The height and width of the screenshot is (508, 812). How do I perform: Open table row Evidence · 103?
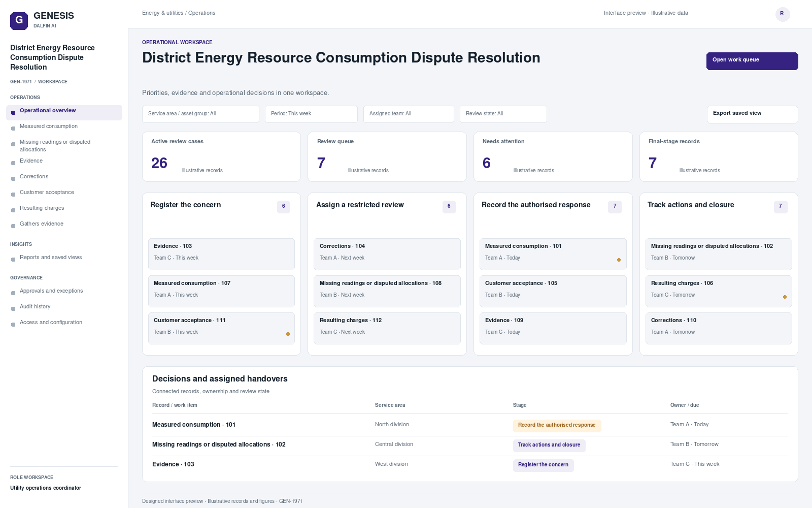tap(470, 464)
